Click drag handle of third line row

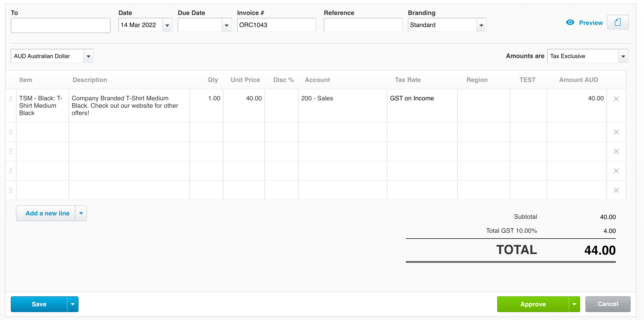pos(11,151)
